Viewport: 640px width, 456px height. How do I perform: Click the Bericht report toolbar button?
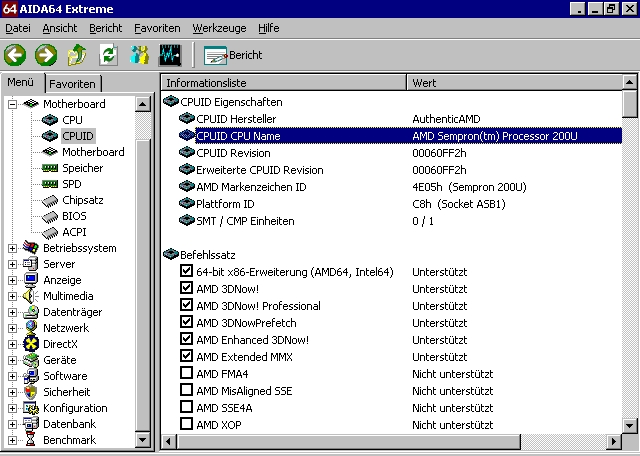click(233, 55)
